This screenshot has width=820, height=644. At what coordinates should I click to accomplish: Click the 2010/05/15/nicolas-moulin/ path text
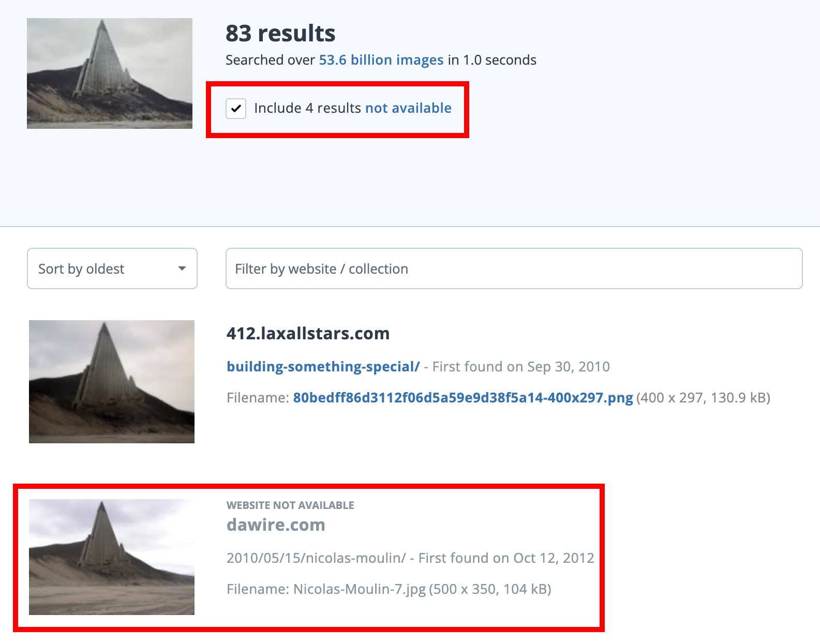click(x=316, y=558)
